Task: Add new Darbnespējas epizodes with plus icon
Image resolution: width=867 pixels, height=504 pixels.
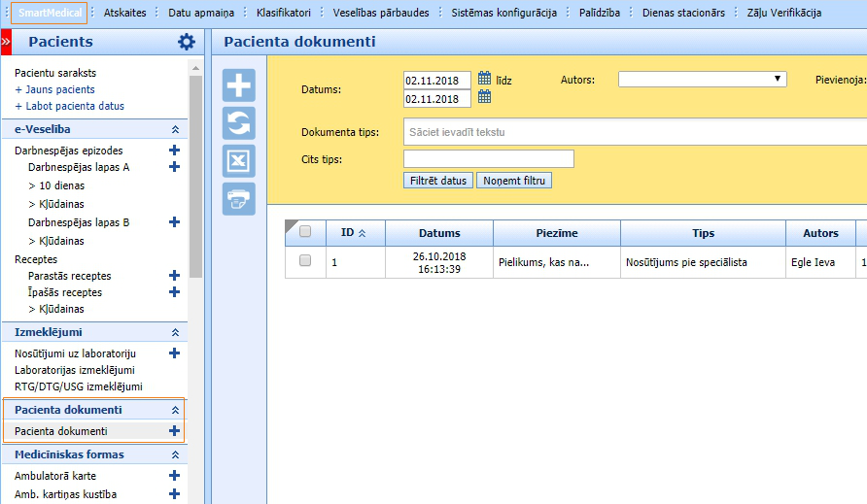Action: [x=175, y=151]
